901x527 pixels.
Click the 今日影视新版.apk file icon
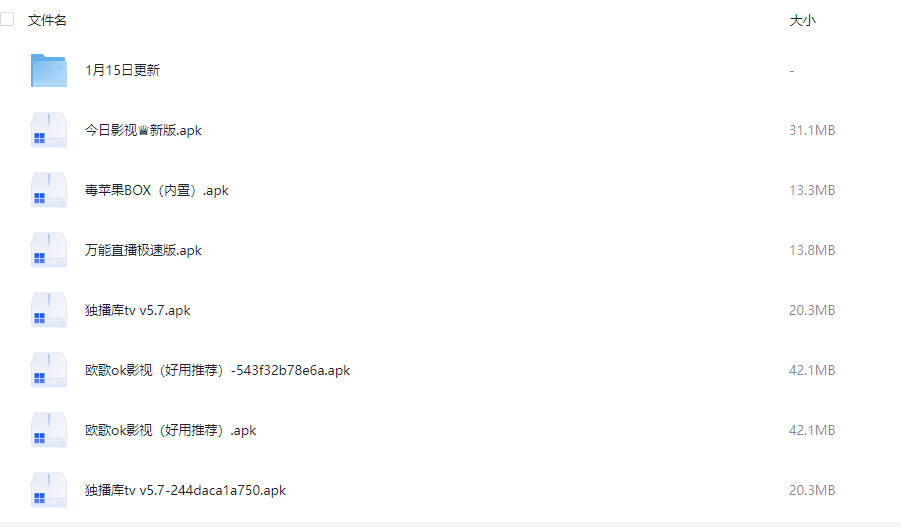49,130
